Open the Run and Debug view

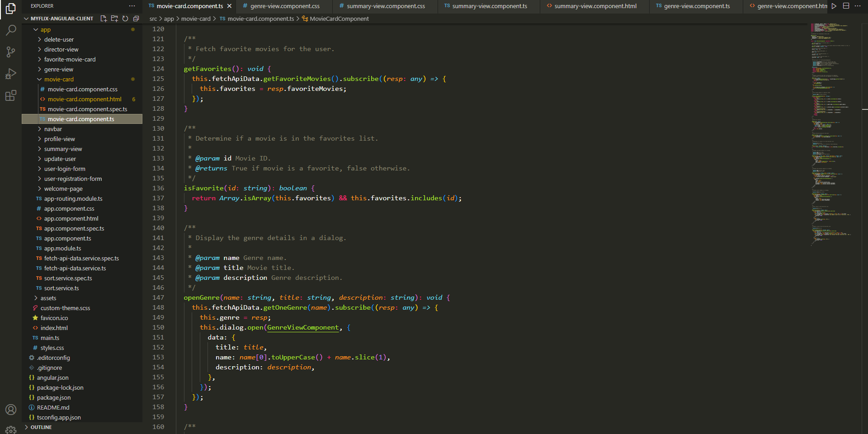click(x=11, y=74)
